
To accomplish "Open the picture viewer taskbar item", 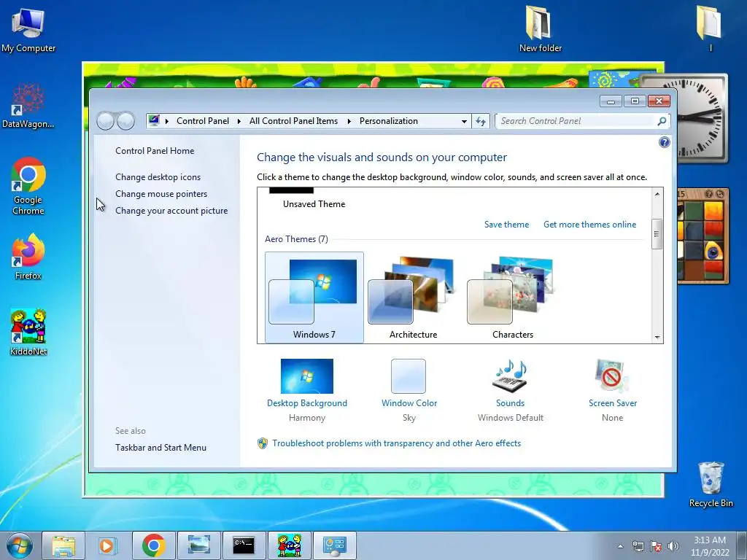I will point(198,545).
